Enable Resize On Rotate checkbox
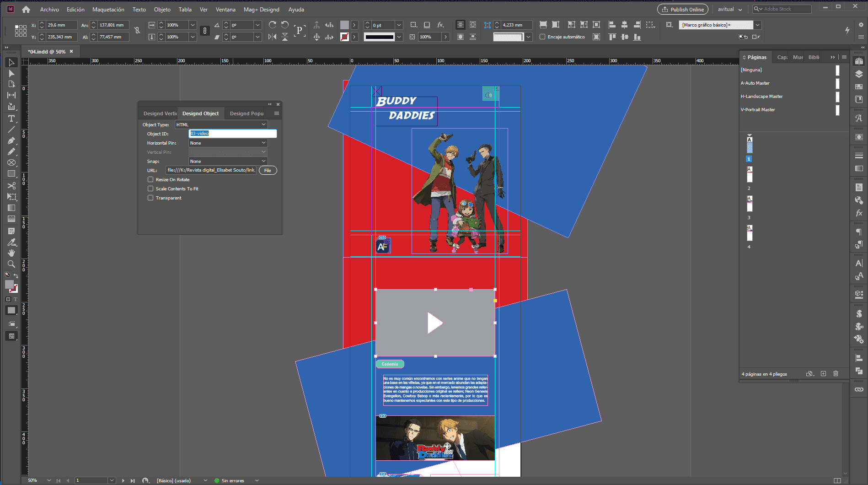 150,179
